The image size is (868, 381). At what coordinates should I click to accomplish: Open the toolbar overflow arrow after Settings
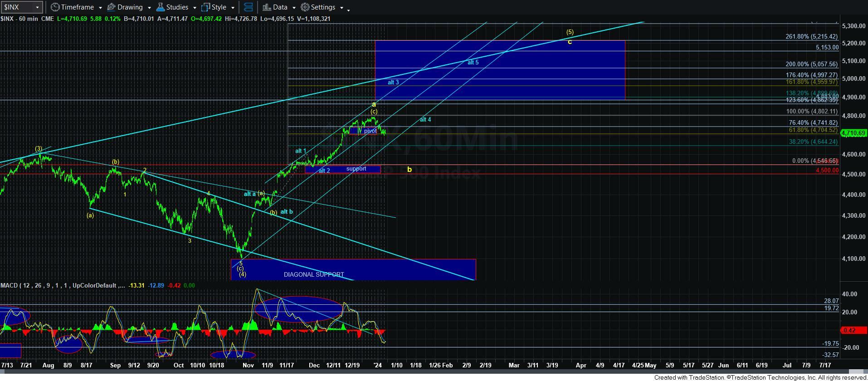point(348,10)
